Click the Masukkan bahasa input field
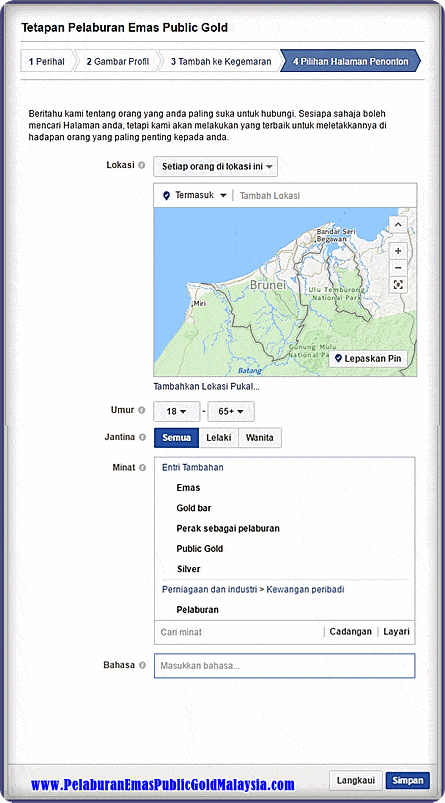The image size is (445, 803). point(285,666)
